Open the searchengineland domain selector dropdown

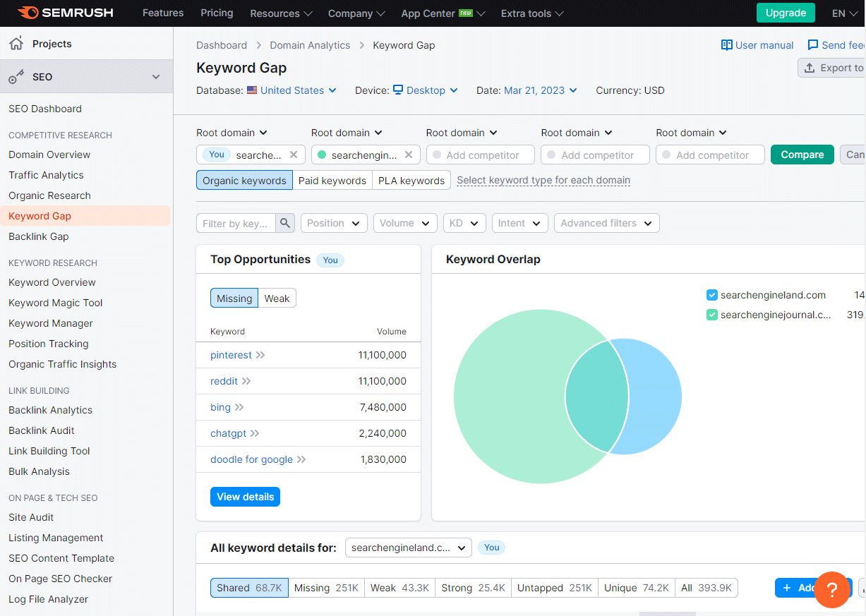pyautogui.click(x=409, y=548)
